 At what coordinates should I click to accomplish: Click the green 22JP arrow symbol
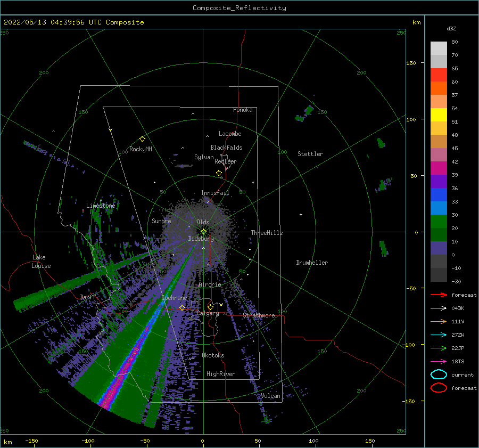(x=439, y=348)
